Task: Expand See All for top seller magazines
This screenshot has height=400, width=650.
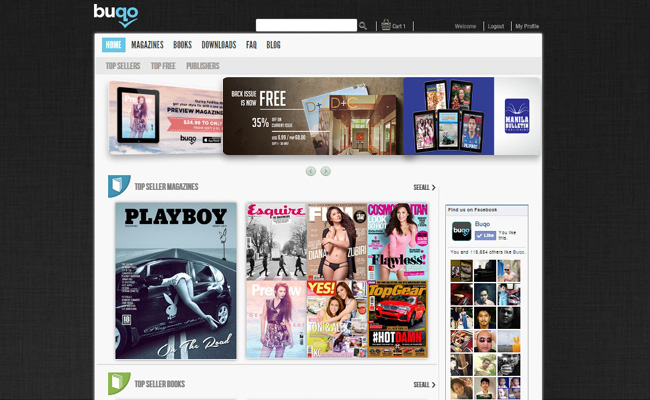Action: coord(424,187)
